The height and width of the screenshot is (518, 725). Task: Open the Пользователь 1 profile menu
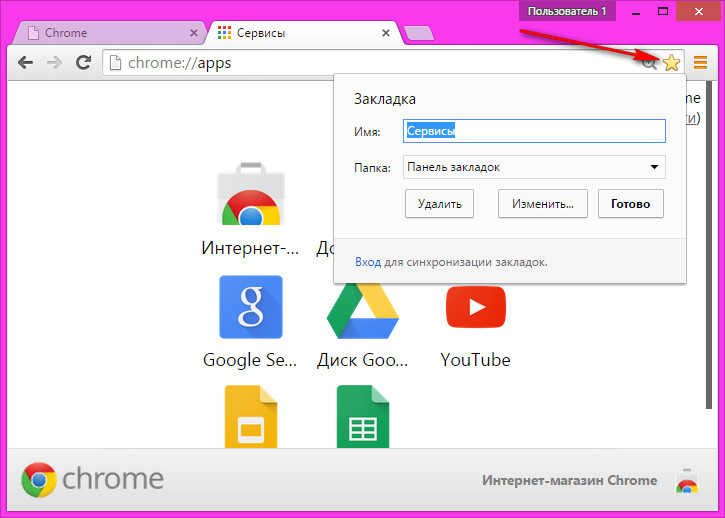point(567,11)
